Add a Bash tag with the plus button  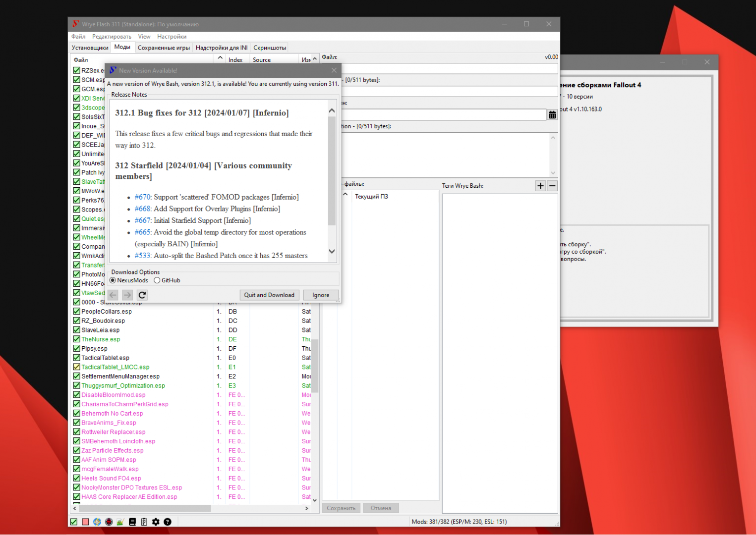(x=540, y=186)
